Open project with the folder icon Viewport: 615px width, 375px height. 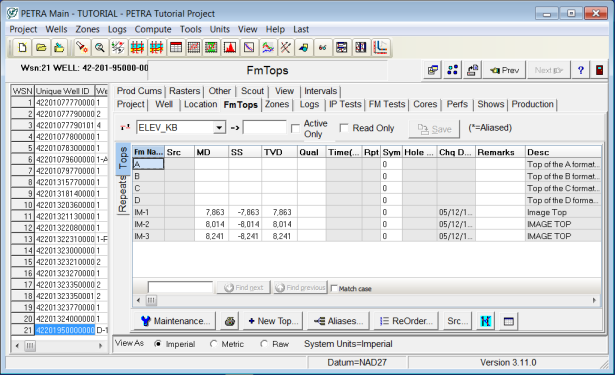(41, 48)
